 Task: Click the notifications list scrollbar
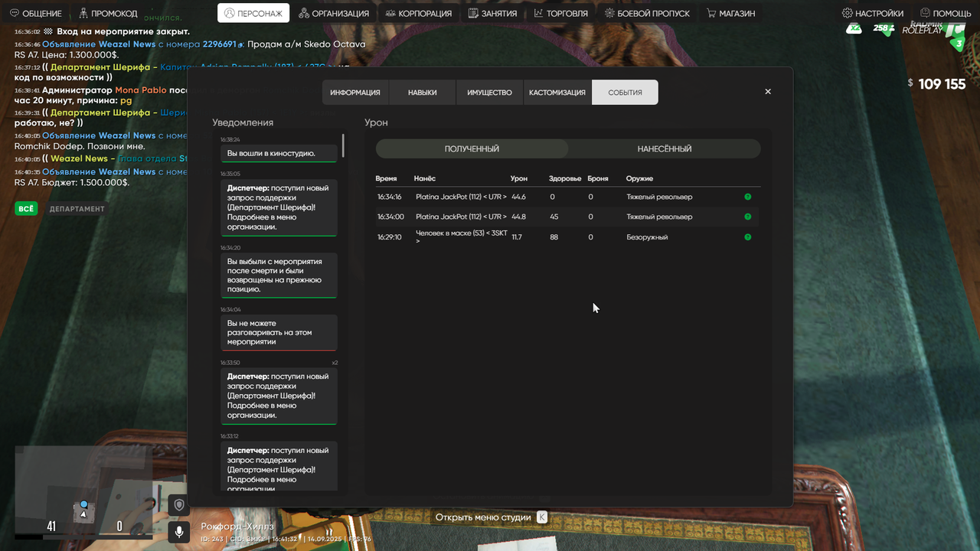(343, 145)
